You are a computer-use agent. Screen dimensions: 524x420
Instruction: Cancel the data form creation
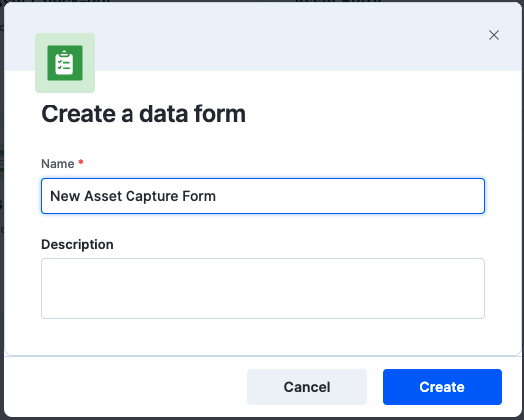307,387
